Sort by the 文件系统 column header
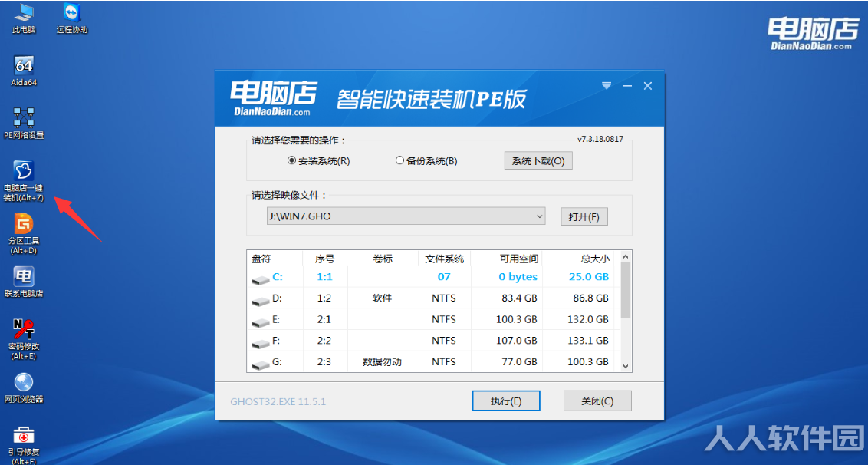Image resolution: width=868 pixels, height=465 pixels. click(x=445, y=259)
